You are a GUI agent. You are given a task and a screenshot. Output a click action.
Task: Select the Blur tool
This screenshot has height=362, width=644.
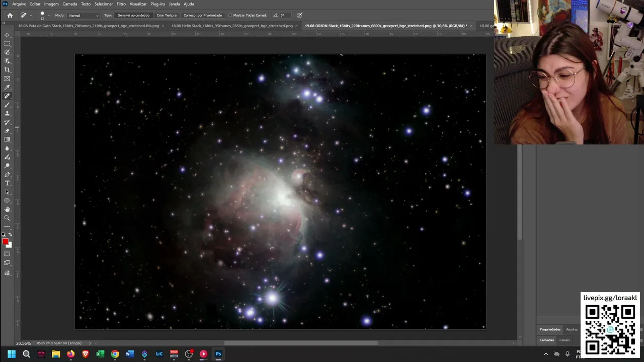(x=7, y=148)
